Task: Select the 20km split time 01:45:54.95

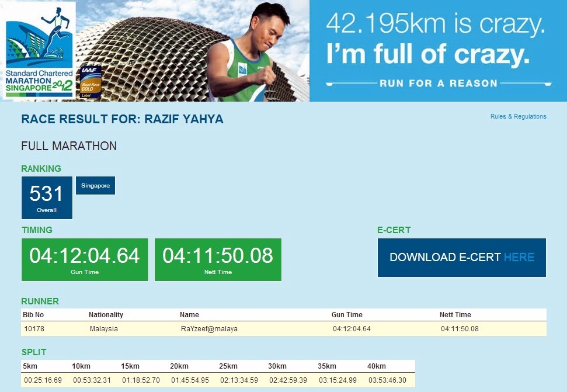Action: pos(190,380)
